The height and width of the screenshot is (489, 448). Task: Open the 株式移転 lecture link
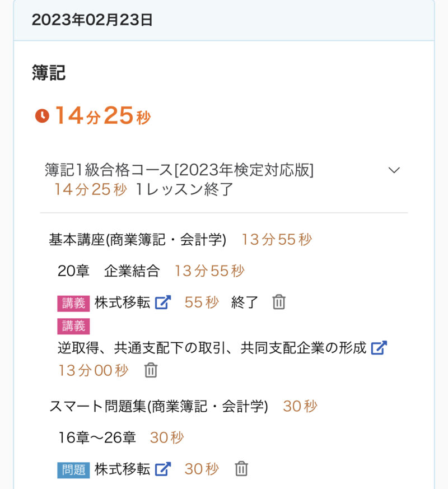(122, 302)
